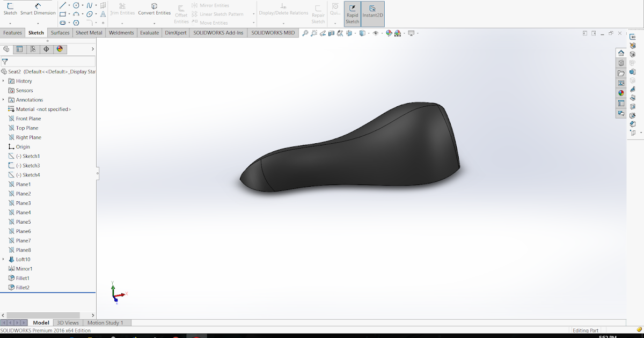This screenshot has width=644, height=338.
Task: Toggle Instant2D on the Sketch ribbon
Action: (x=371, y=13)
